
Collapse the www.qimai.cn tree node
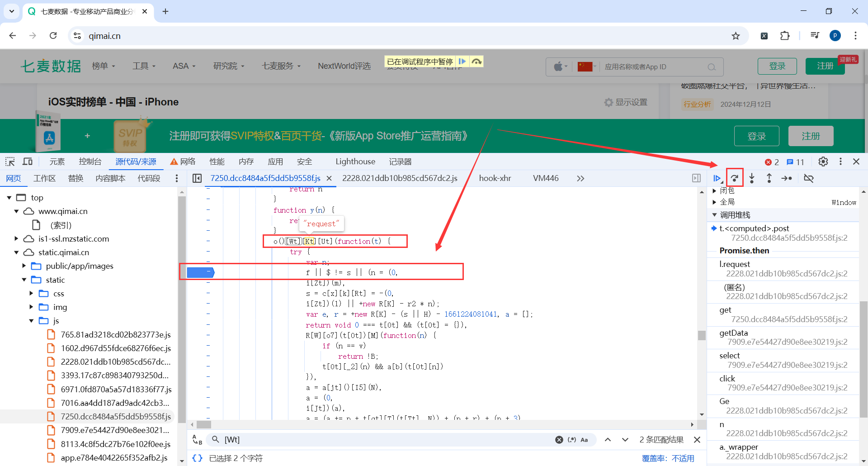pyautogui.click(x=16, y=211)
